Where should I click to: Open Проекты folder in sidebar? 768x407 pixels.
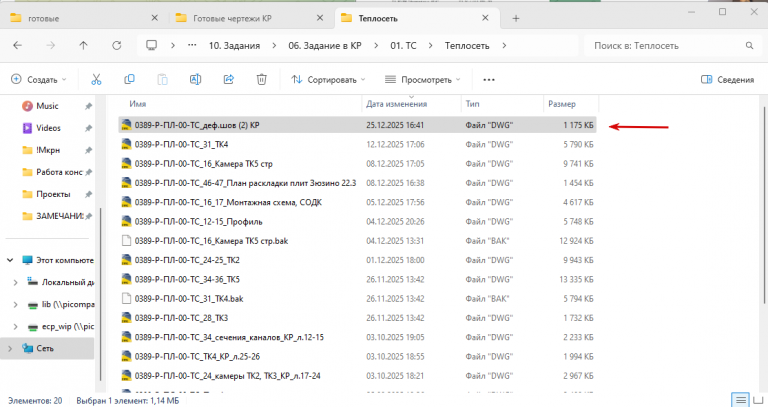point(53,194)
